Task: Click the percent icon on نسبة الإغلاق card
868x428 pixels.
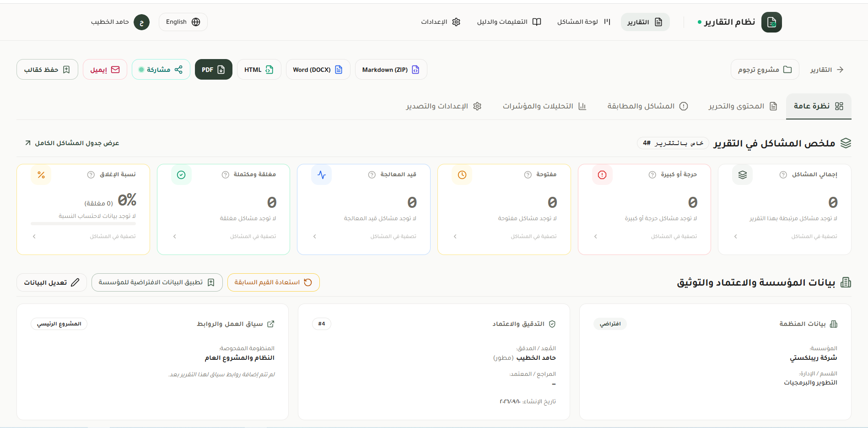Action: [41, 175]
